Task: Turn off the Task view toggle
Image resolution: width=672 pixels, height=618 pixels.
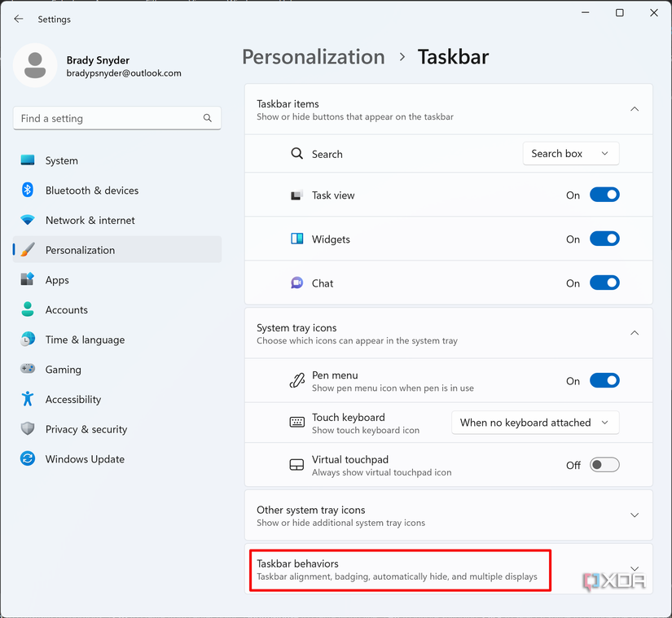Action: coord(604,195)
